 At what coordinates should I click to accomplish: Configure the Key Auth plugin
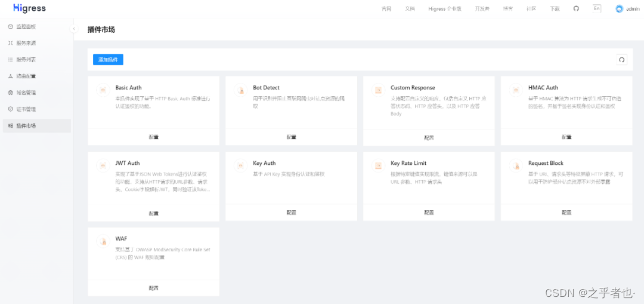pos(291,213)
